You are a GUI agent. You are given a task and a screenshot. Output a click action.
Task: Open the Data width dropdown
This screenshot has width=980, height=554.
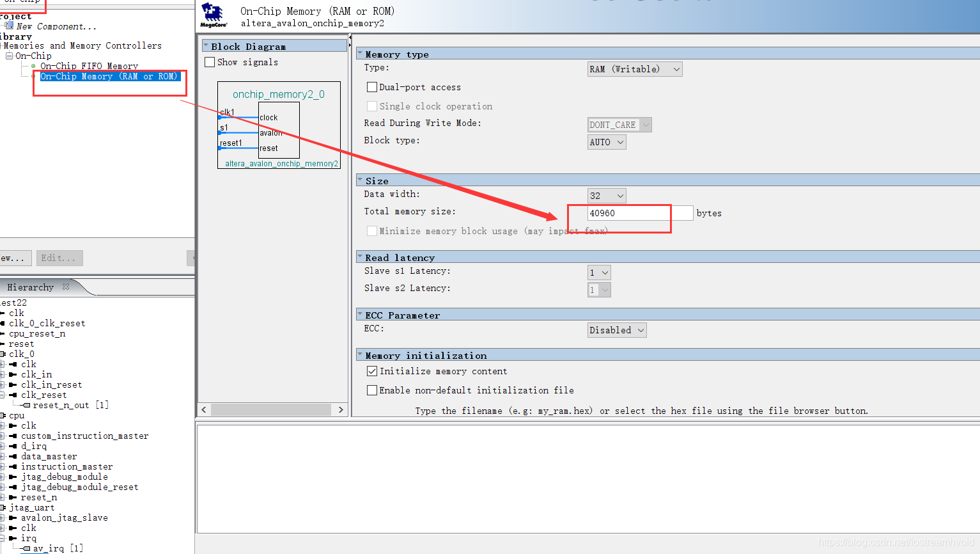coord(607,196)
